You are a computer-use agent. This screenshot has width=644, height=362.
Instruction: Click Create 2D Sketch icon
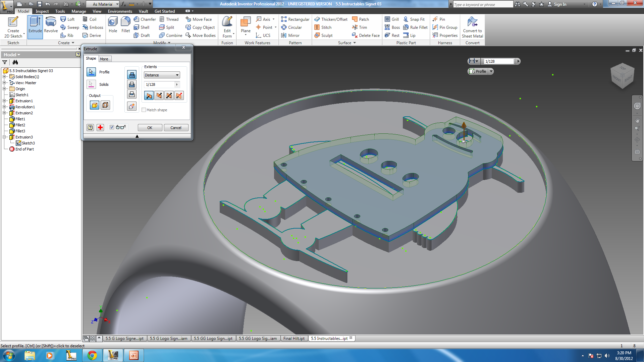(13, 27)
